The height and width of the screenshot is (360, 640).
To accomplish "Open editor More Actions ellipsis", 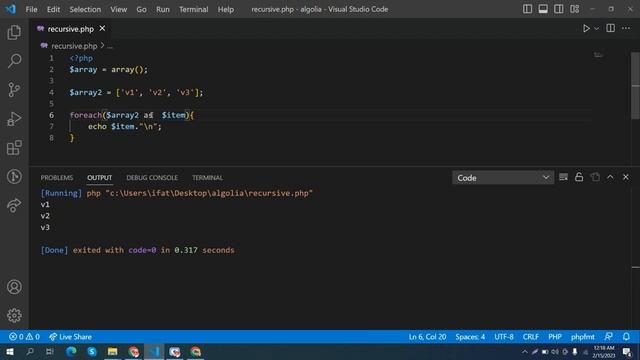I will (626, 28).
